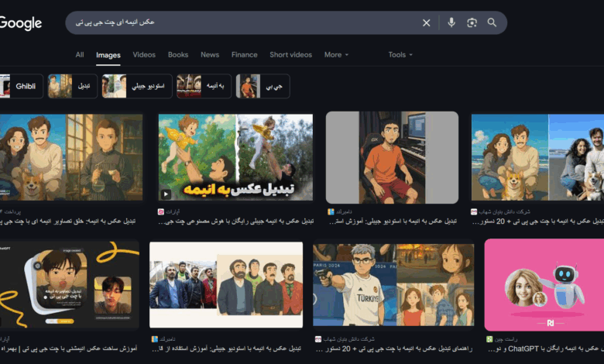
Task: Play the video badge on the تبدیل عکس به انیمه thumbnail
Action: click(166, 194)
